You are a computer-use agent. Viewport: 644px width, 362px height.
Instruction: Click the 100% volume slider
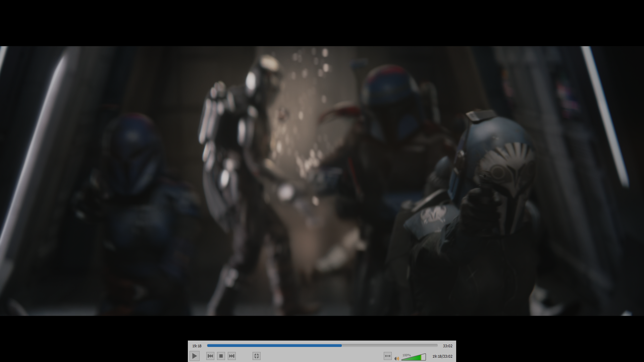[x=414, y=357]
